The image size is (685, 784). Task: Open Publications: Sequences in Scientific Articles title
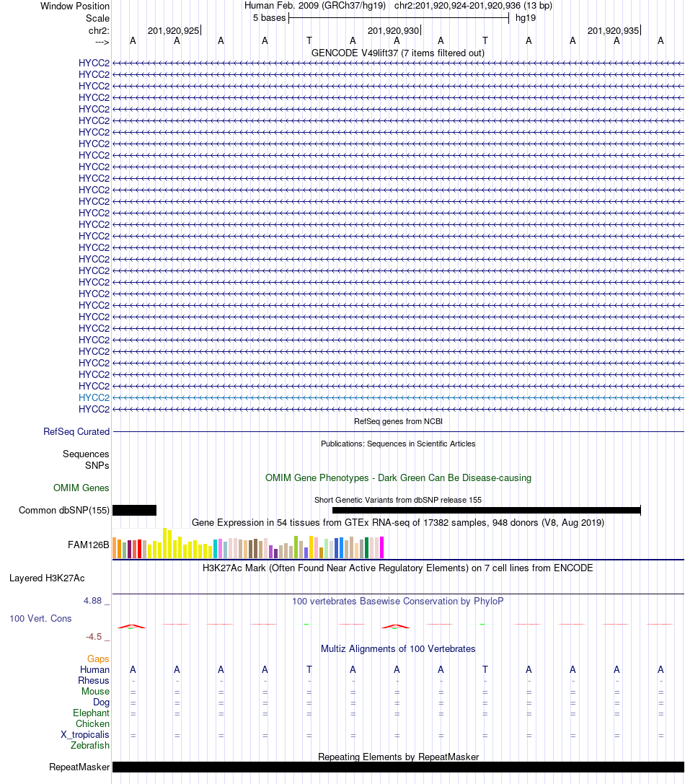[398, 444]
